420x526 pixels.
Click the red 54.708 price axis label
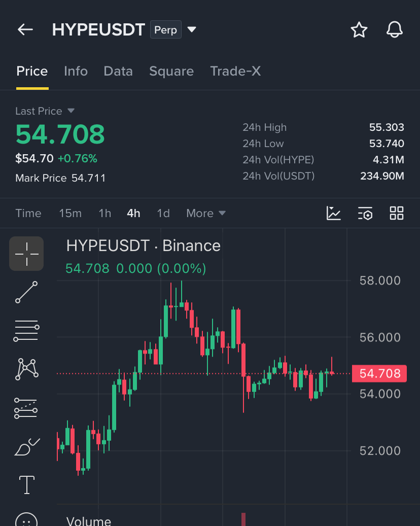point(379,374)
